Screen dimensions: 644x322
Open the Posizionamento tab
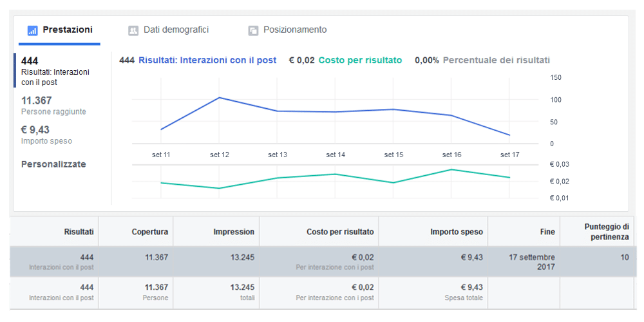(287, 30)
